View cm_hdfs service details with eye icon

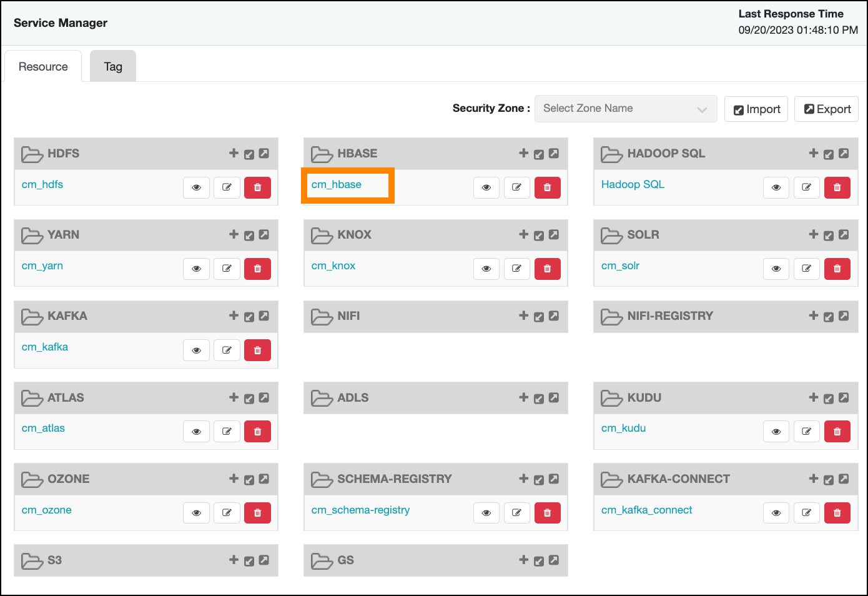(196, 187)
